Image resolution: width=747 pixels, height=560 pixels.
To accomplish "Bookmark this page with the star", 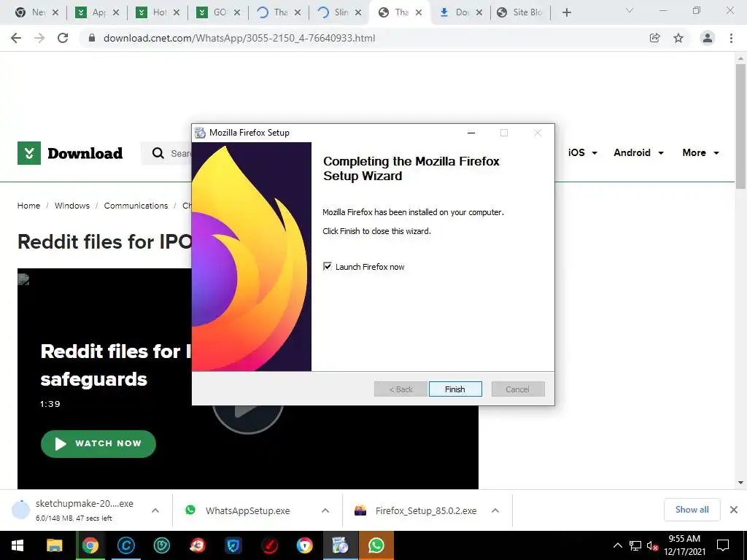I will (678, 38).
